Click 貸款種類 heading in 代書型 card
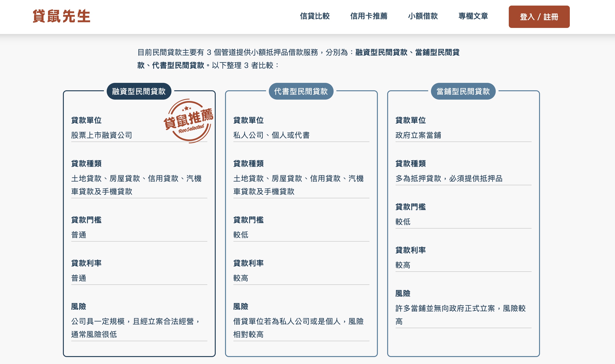Screen dimensions: 615x364 click(249, 163)
